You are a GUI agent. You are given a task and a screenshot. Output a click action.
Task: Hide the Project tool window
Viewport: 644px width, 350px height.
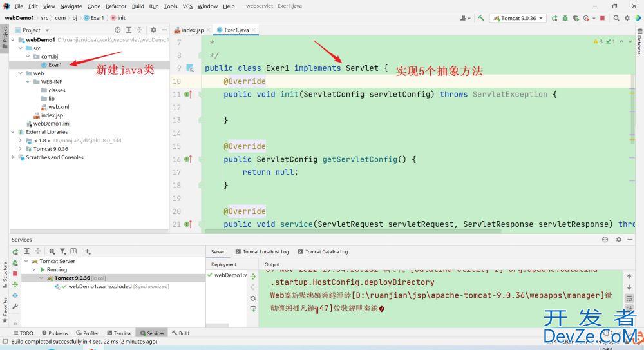[x=164, y=30]
